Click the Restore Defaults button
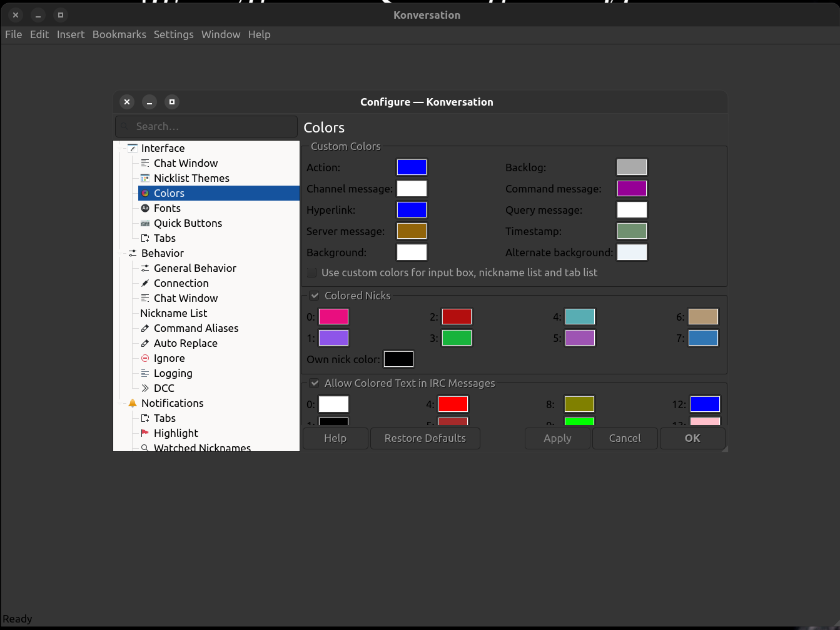 [x=425, y=438]
